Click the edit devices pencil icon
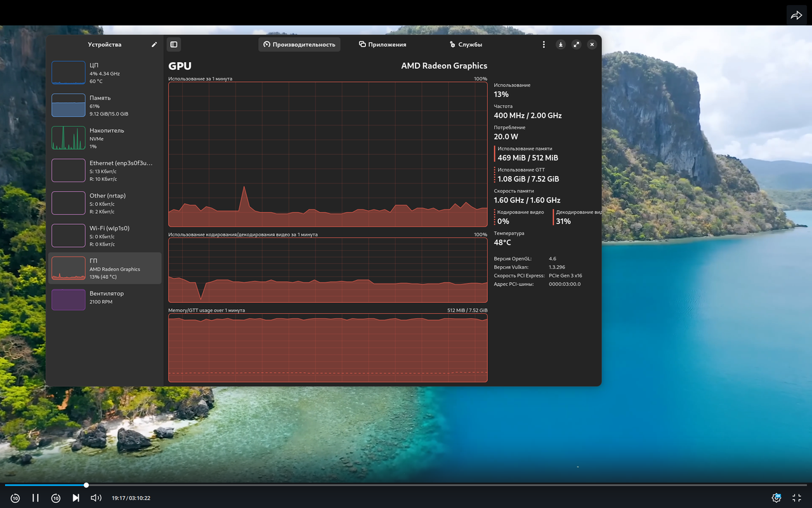This screenshot has width=812, height=508. point(154,44)
